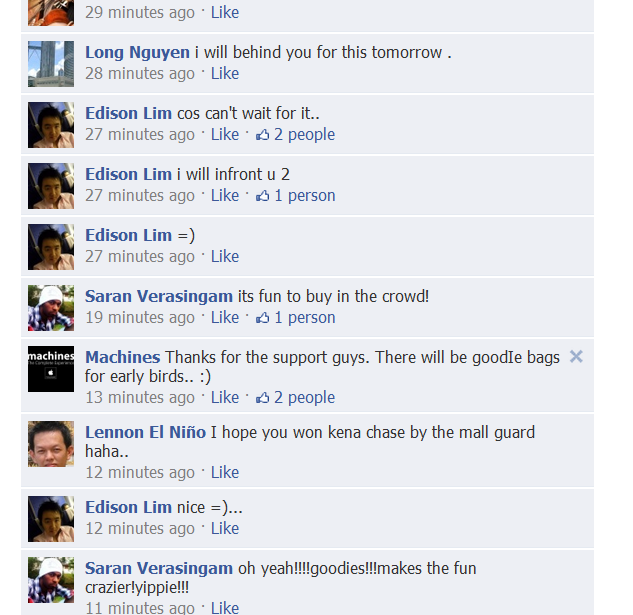The height and width of the screenshot is (615, 633).
Task: Open the Lennon El Niño profile name link
Action: point(145,432)
